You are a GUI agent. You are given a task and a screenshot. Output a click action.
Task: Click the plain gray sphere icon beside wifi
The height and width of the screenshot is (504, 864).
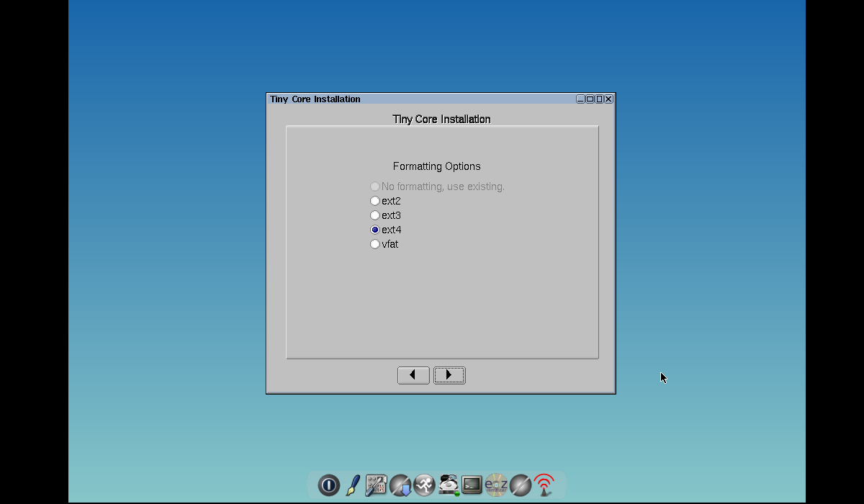click(520, 485)
